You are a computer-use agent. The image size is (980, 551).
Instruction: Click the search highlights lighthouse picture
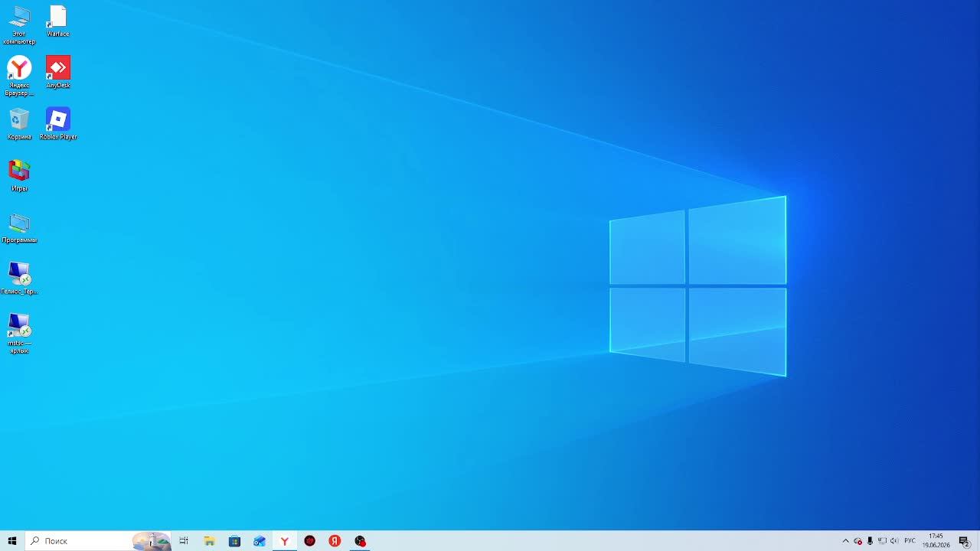(152, 541)
